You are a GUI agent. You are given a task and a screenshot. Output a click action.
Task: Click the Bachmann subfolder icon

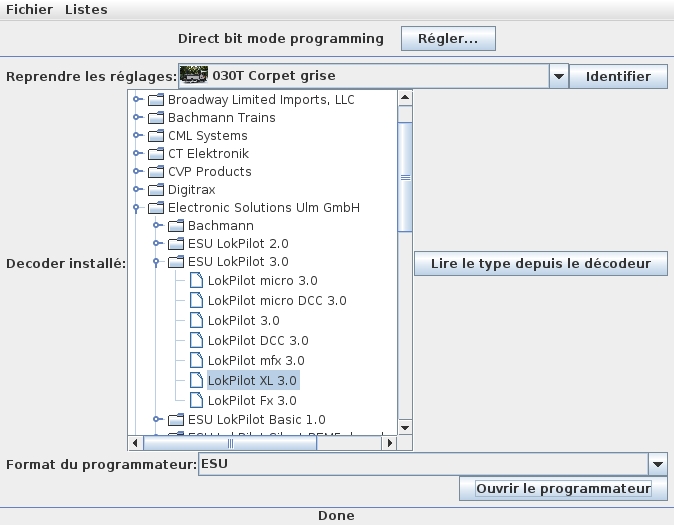pyautogui.click(x=176, y=226)
